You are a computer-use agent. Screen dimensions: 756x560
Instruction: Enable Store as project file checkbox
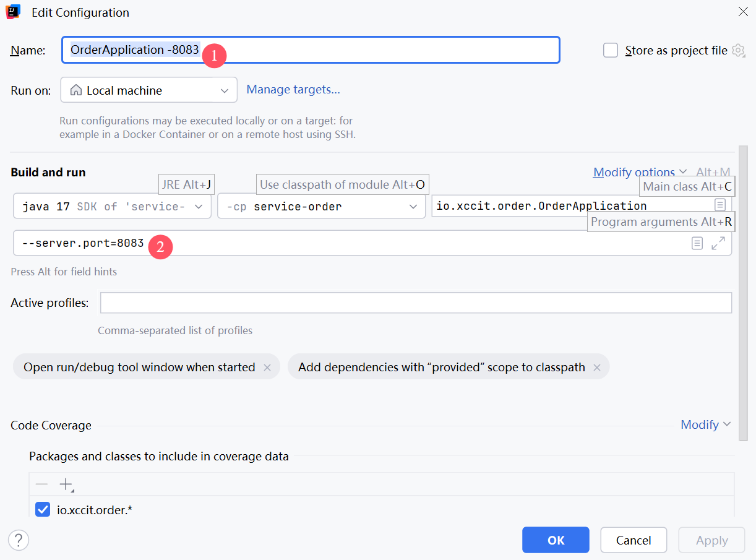click(611, 51)
